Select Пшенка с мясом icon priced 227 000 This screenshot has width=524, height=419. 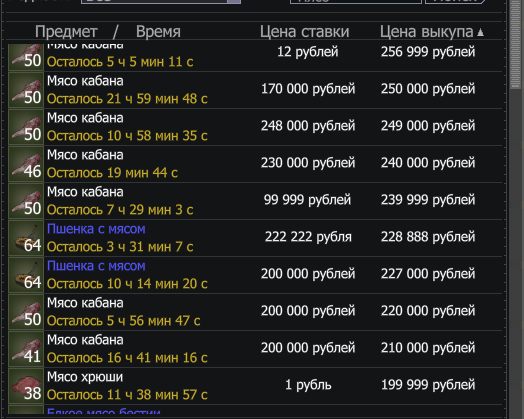click(26, 275)
